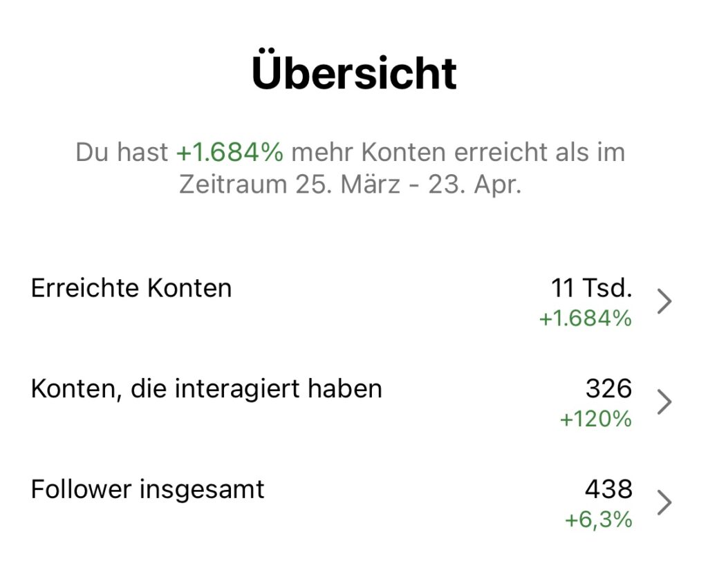Tap the 23. Apr. end date text

point(475,185)
